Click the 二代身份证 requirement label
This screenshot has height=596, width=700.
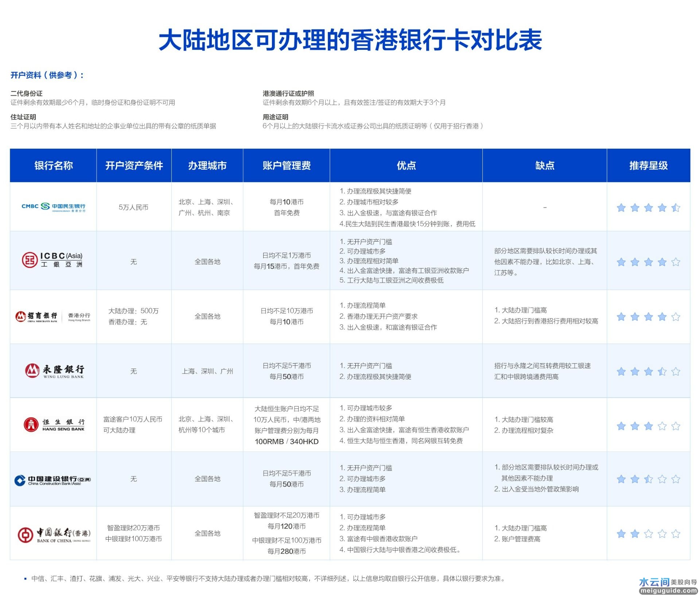[x=26, y=94]
